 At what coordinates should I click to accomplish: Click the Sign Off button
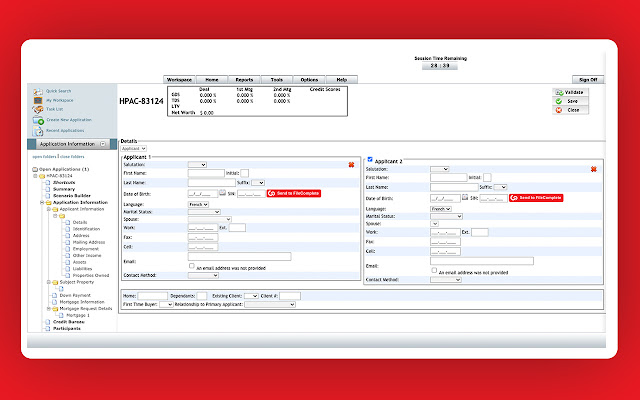pos(588,79)
